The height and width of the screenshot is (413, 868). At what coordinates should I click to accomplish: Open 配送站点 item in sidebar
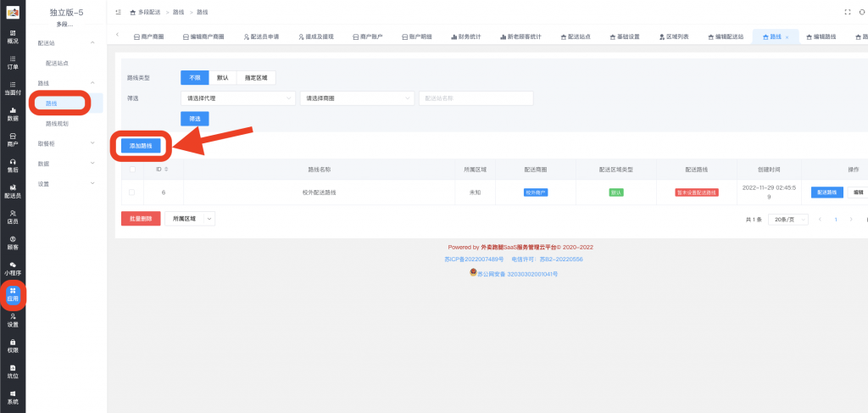click(x=57, y=63)
